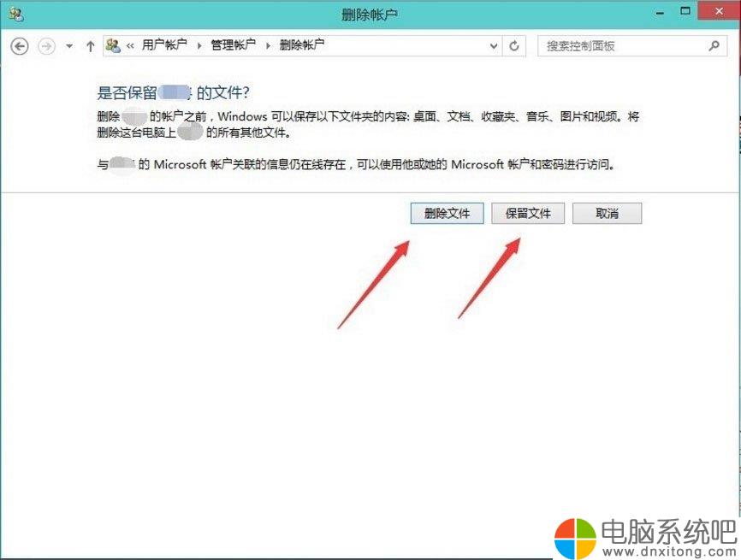Expand the breadcrumb overflow chevron «
The image size is (741, 560).
(130, 46)
